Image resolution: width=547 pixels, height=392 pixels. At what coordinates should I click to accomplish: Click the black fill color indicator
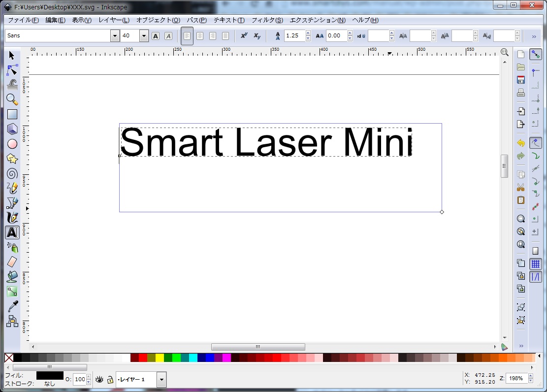coord(50,375)
